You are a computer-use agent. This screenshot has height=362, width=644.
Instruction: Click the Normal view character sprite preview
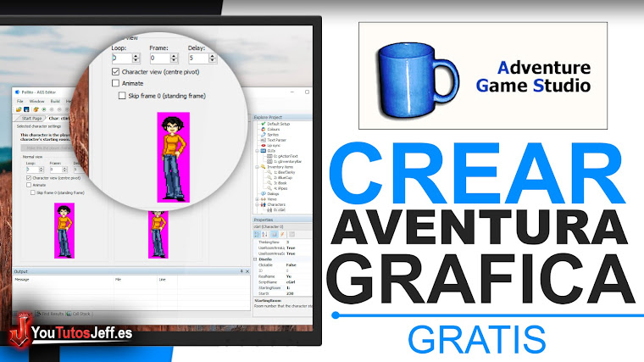(64, 231)
